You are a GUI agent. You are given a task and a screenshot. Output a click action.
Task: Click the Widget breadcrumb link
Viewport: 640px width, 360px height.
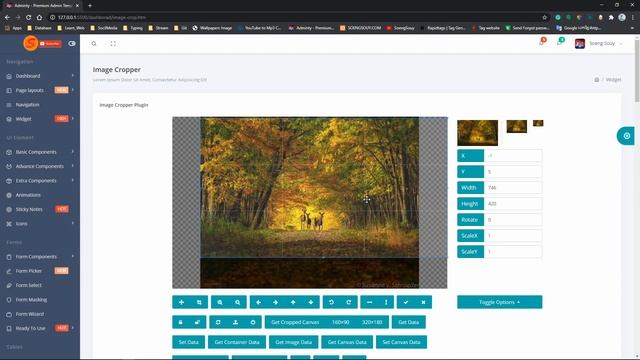click(613, 80)
